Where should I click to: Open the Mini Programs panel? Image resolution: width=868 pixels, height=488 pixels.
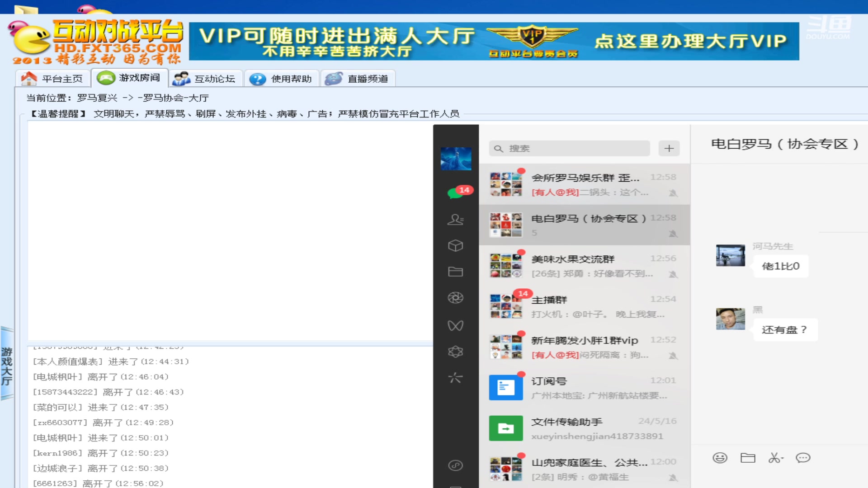pos(456,352)
